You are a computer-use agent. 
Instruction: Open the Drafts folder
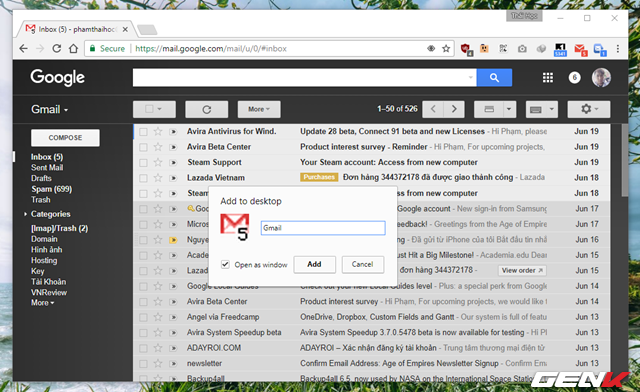point(41,178)
